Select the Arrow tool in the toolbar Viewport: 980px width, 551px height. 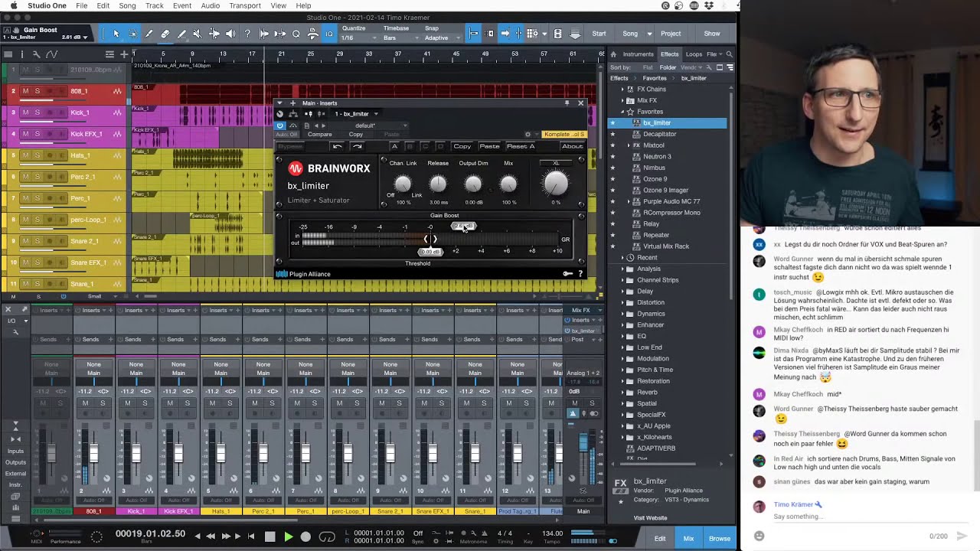click(x=116, y=34)
